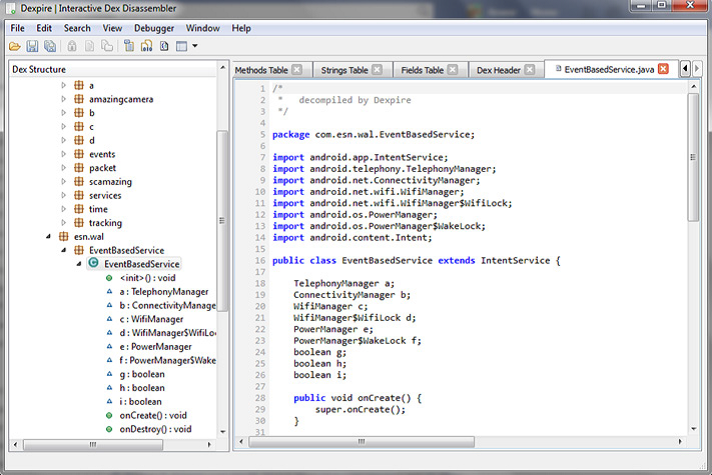The height and width of the screenshot is (475, 712).
Task: Click the grayed-out double pages toolbar icon
Action: click(107, 46)
